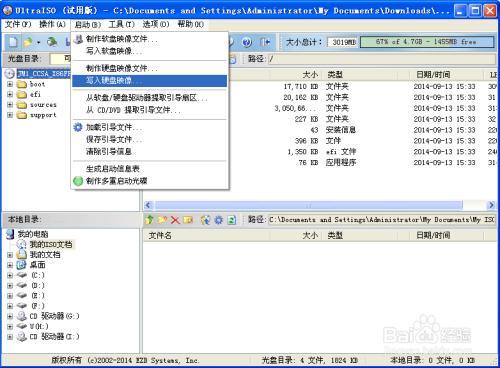
Task: Open the 选项(O) menu
Action: click(x=156, y=24)
